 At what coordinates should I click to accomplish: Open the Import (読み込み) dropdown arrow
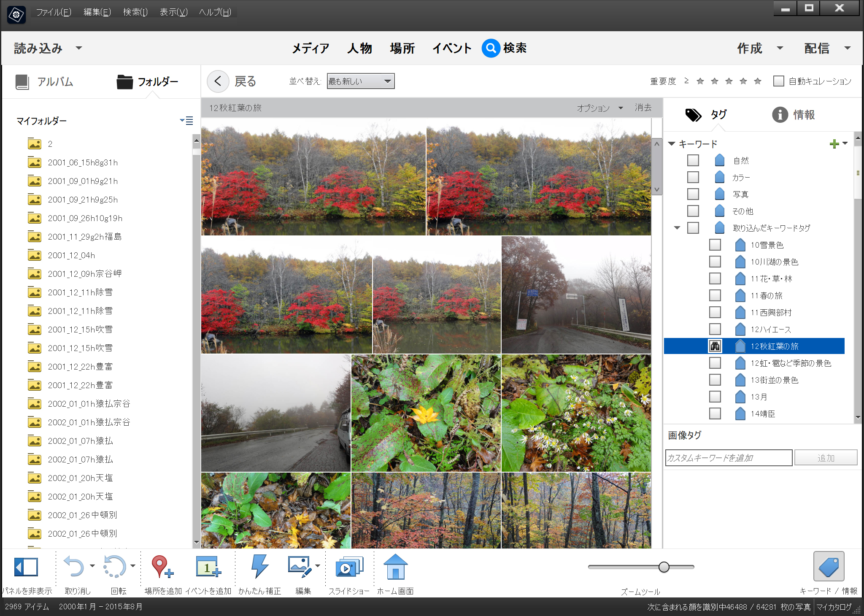point(78,48)
